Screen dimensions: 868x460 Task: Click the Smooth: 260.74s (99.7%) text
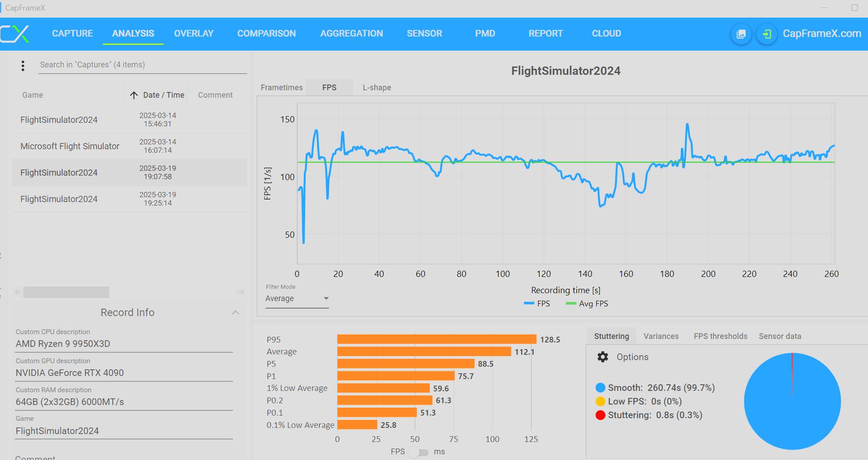coord(661,388)
